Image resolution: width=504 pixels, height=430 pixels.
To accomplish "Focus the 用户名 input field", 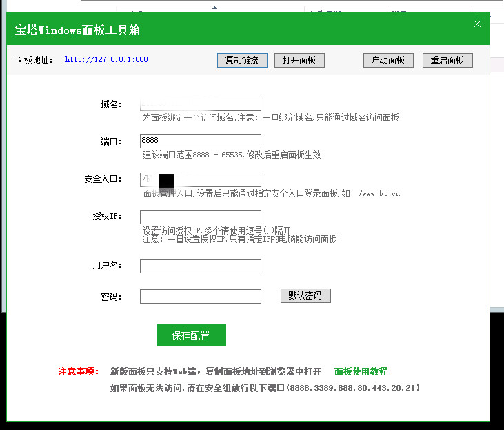I will click(201, 266).
